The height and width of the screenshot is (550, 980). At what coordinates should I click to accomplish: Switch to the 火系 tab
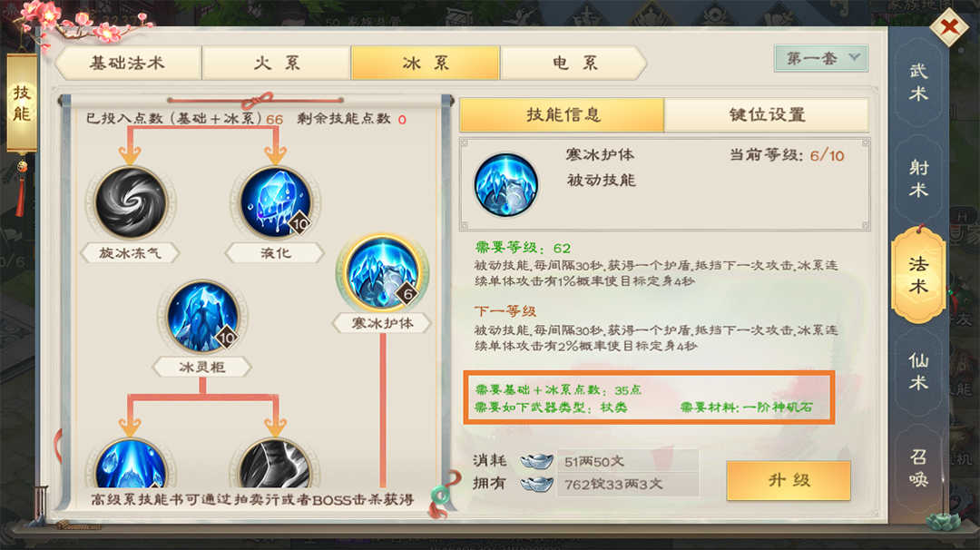276,63
